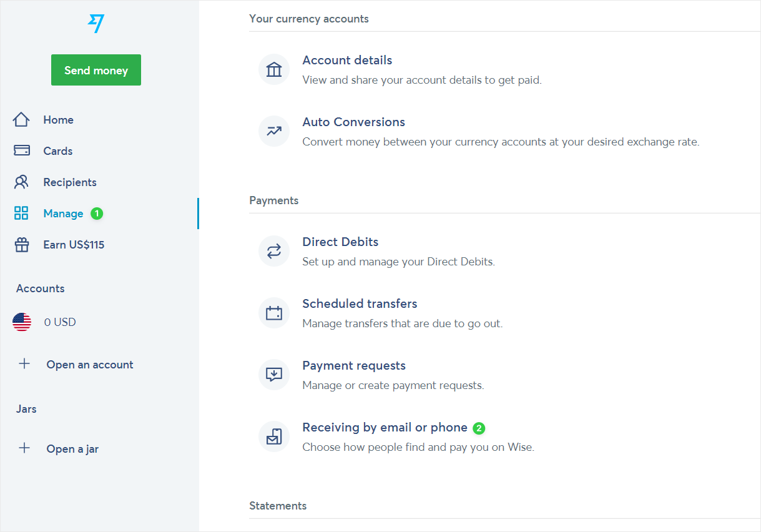This screenshot has width=761, height=532.
Task: Click the US flag for the USD balance
Action: (22, 322)
